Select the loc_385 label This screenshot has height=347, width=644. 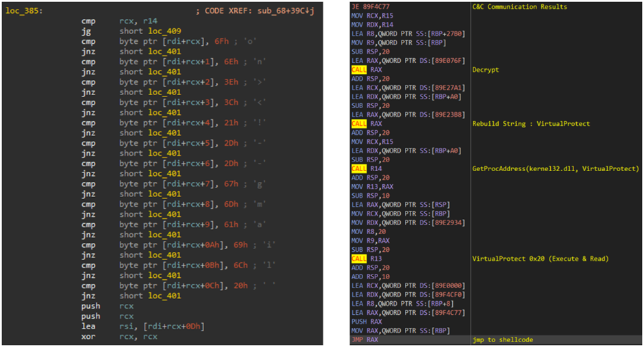[x=24, y=11]
